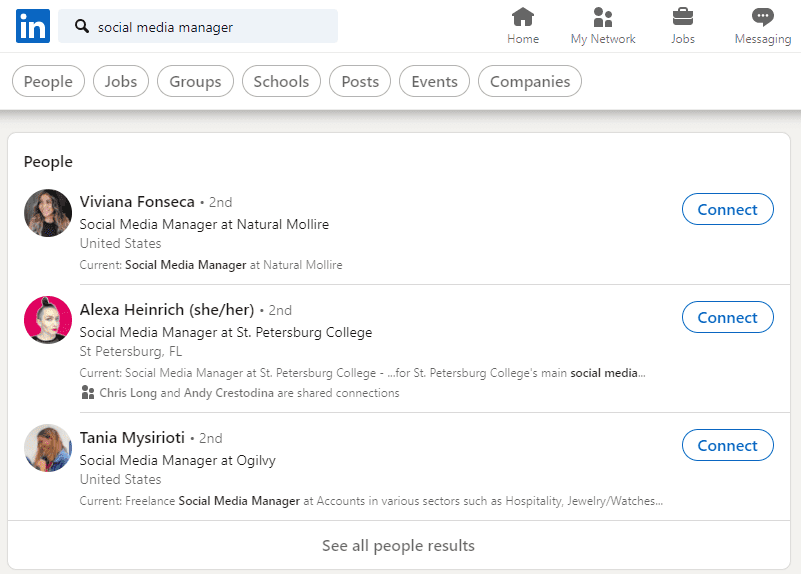Filter results by Schools
Viewport: 801px width, 574px height.
(281, 81)
